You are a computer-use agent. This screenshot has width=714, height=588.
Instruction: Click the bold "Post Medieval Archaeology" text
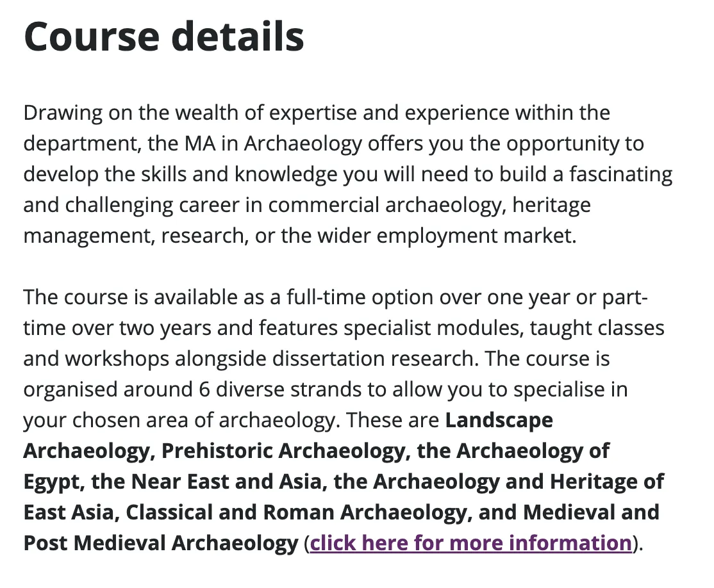pos(161,543)
